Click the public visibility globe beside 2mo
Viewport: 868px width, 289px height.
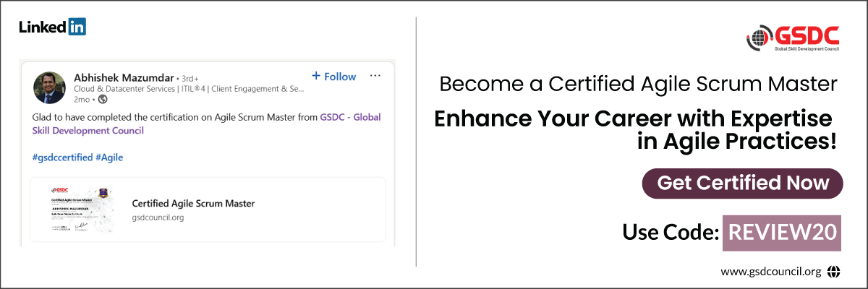coord(102,99)
